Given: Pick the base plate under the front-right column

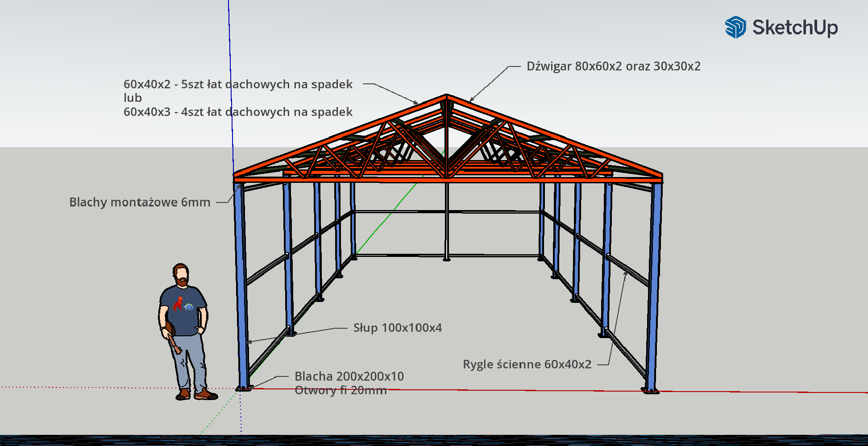Looking at the screenshot, I should coord(651,391).
